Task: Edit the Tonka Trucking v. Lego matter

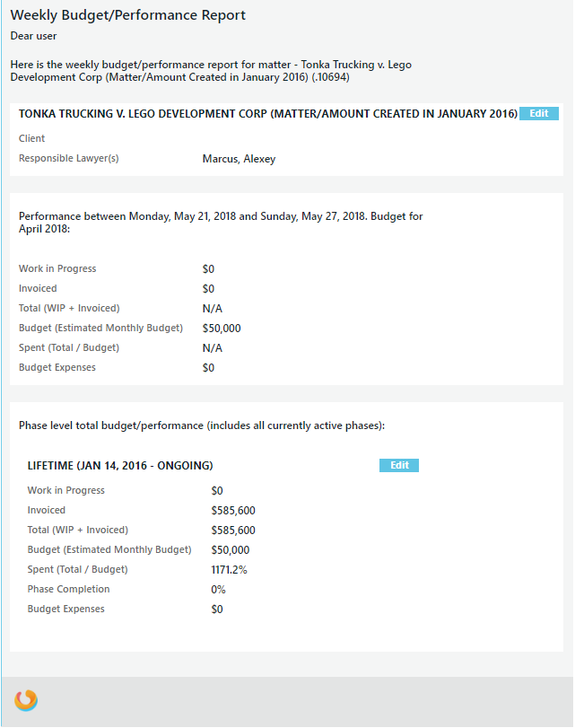Action: 538,114
